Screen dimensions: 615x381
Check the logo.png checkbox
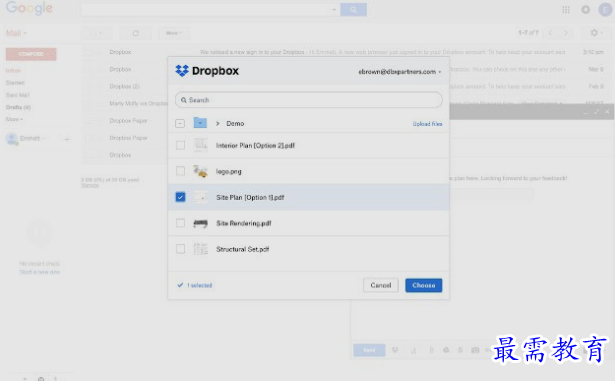pos(180,171)
